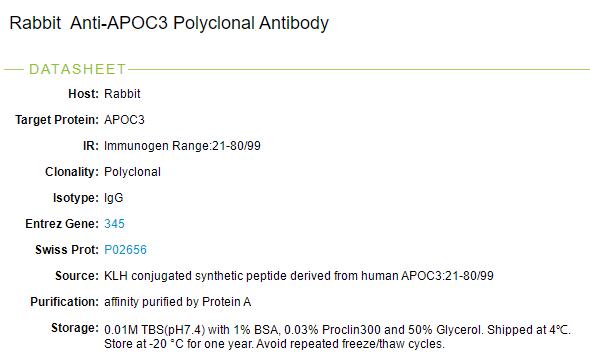Viewport: 590px width, 360px height.
Task: Click the Target Protein label
Action: tap(57, 120)
